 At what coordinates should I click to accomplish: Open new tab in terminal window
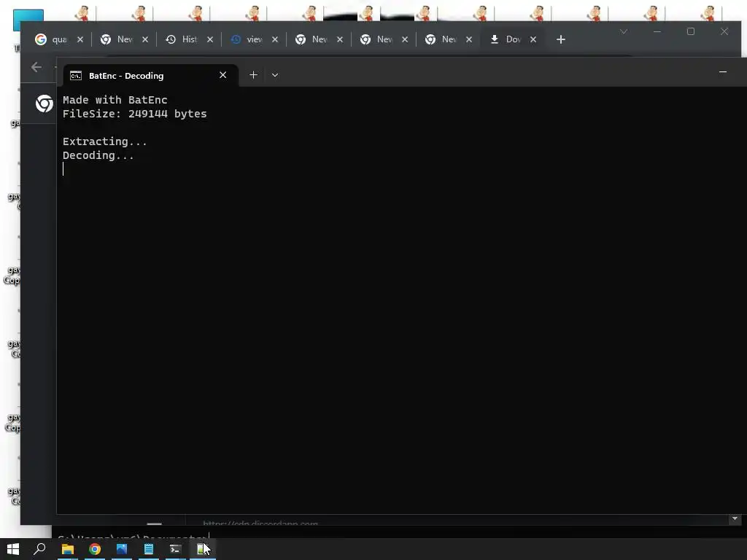(x=253, y=75)
